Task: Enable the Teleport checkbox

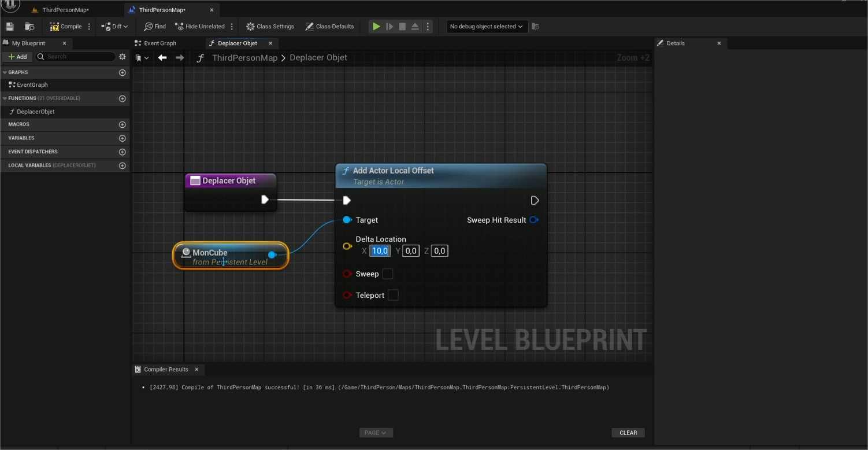Action: tap(393, 296)
